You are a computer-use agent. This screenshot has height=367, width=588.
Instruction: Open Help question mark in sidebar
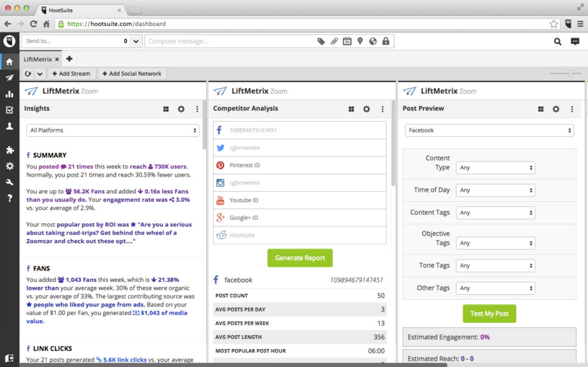click(x=9, y=198)
